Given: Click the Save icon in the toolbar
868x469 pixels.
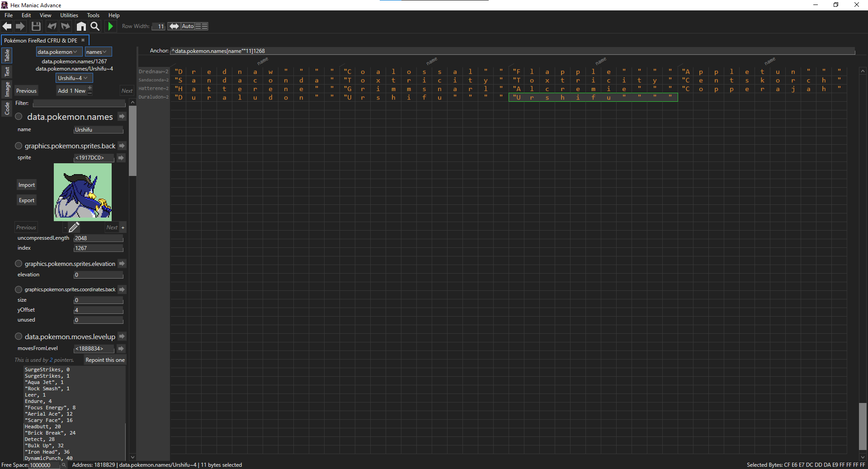Looking at the screenshot, I should coord(36,26).
